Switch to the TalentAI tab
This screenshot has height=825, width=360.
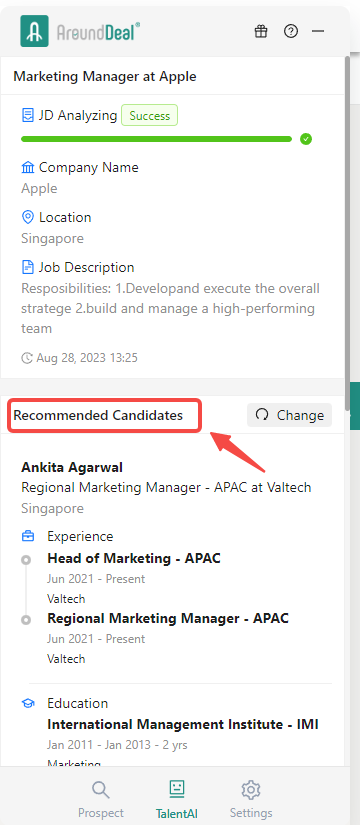[x=177, y=799]
